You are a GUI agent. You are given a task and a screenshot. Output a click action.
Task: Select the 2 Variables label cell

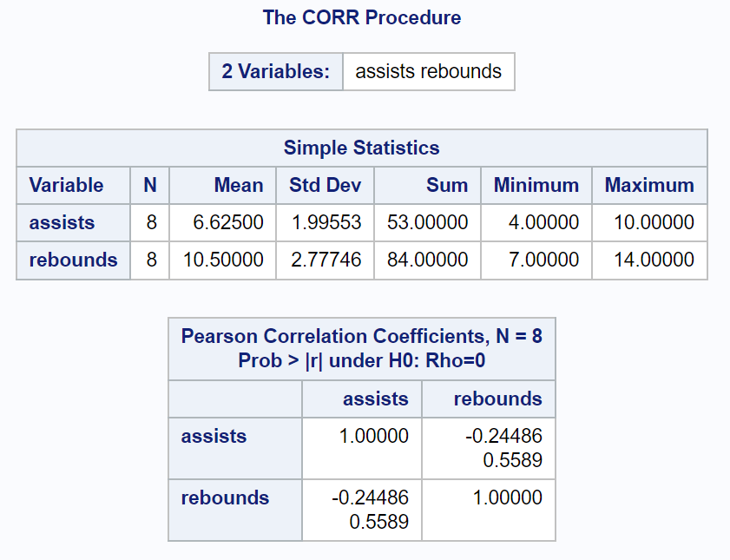tap(276, 72)
